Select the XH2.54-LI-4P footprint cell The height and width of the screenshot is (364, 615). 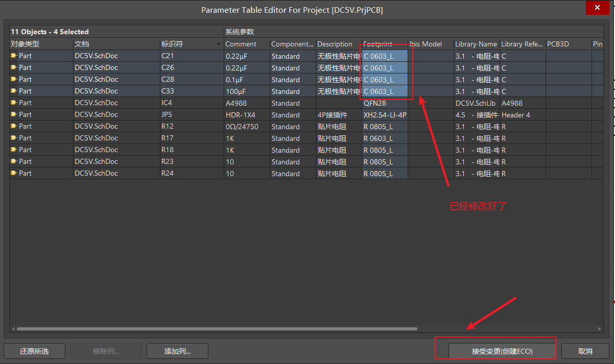click(x=385, y=115)
